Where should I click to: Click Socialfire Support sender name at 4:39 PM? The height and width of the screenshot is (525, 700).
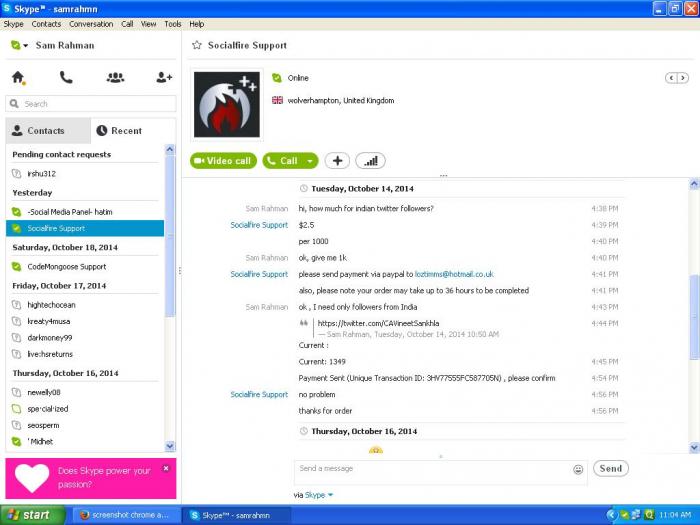[259, 225]
